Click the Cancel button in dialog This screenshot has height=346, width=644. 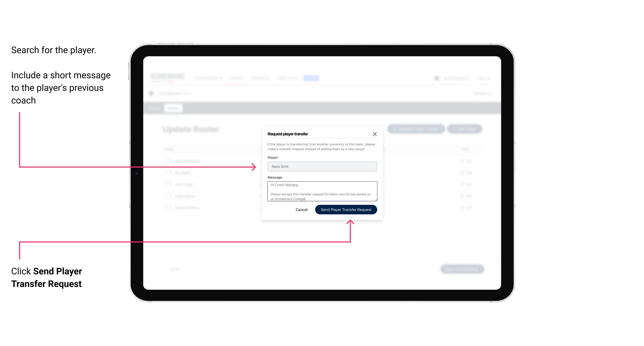[x=301, y=209]
